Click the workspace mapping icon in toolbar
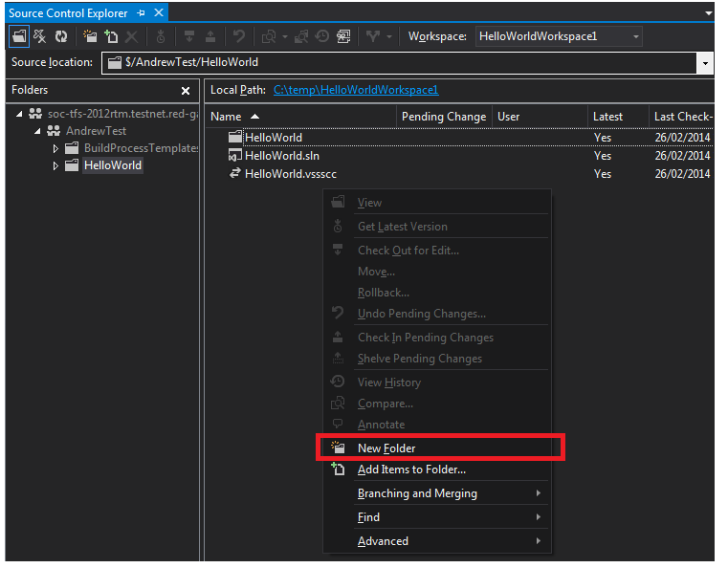 pos(40,36)
